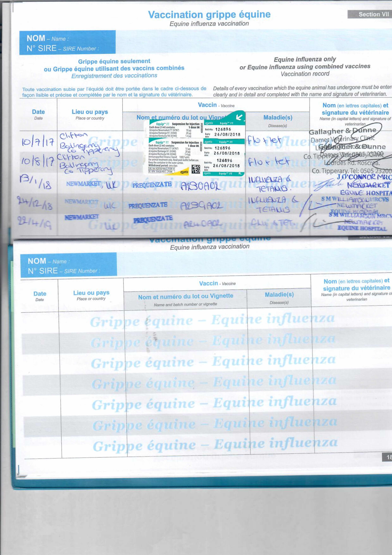Click the 'Vaccination grippe équine' page title

pyautogui.click(x=209, y=15)
